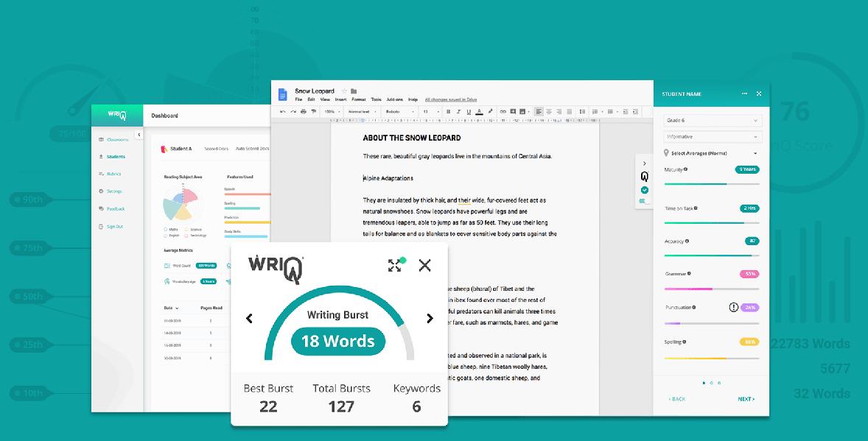This screenshot has height=441, width=868.
Task: Show next metric in Writing Burst popup
Action: 430,318
